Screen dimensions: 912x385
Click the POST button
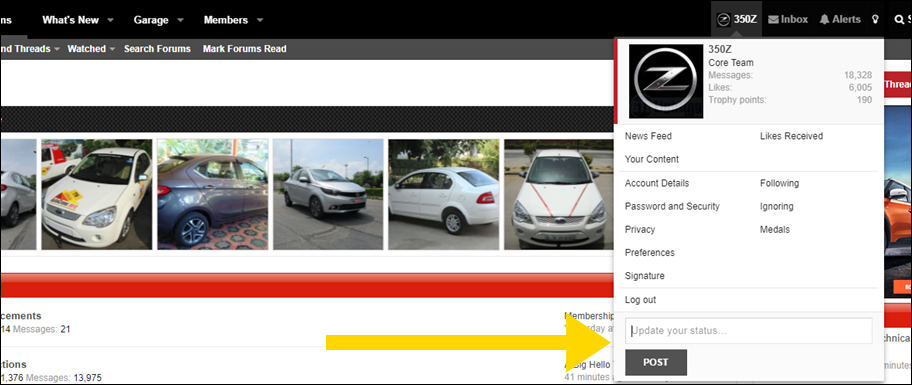click(656, 362)
